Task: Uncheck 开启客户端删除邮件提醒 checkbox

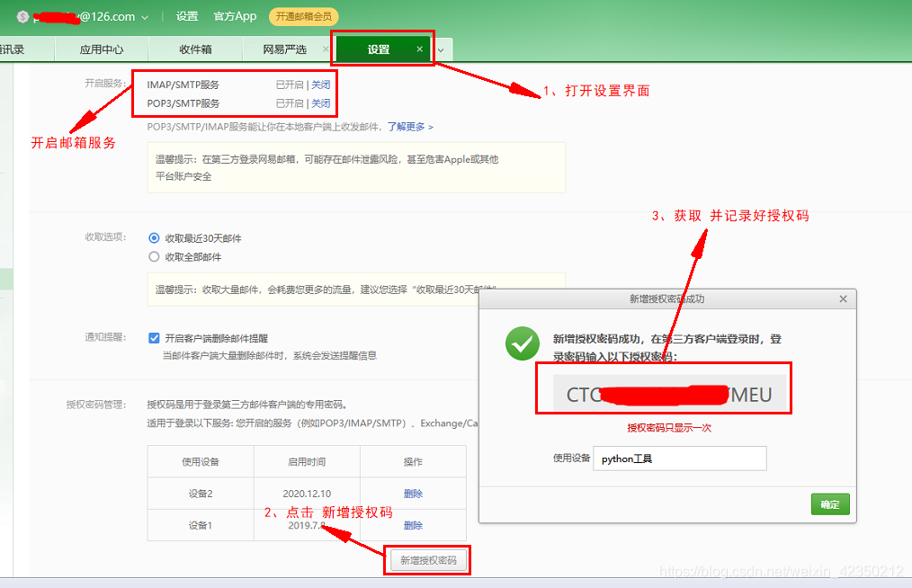Action: coord(154,338)
